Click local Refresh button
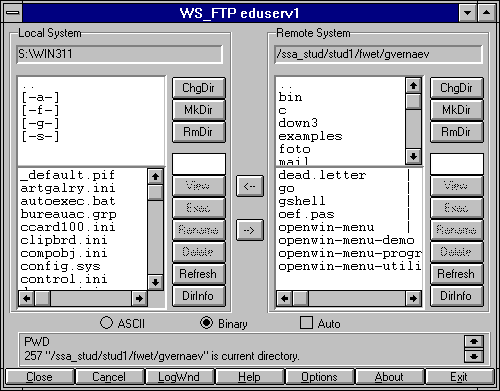 (199, 274)
